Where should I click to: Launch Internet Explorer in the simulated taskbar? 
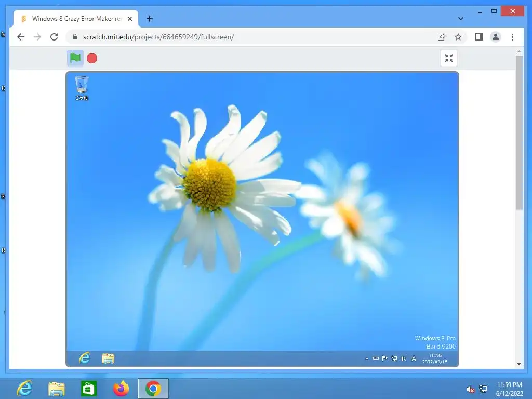tap(85, 358)
